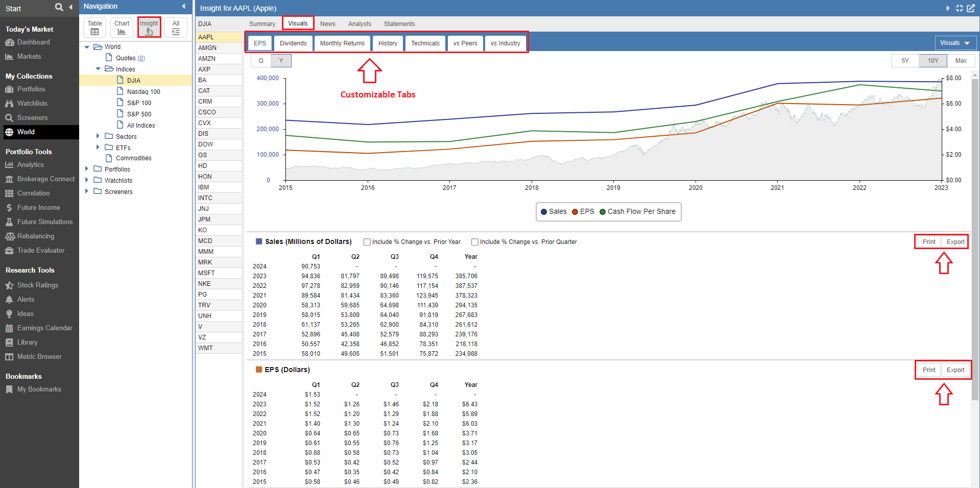Toggle Sales series in chart legend
Image resolution: width=980 pixels, height=488 pixels.
[554, 212]
